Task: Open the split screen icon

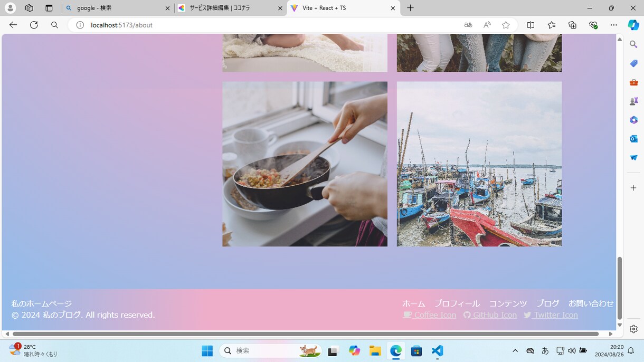Action: point(531,25)
